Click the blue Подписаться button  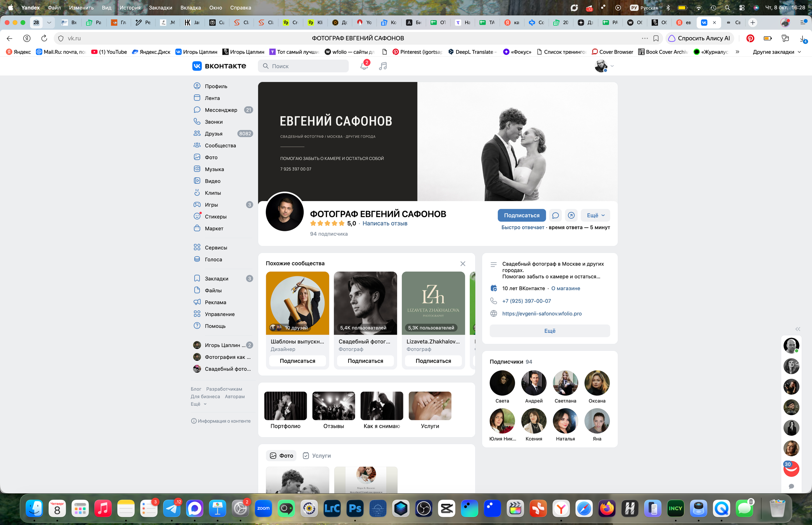521,215
